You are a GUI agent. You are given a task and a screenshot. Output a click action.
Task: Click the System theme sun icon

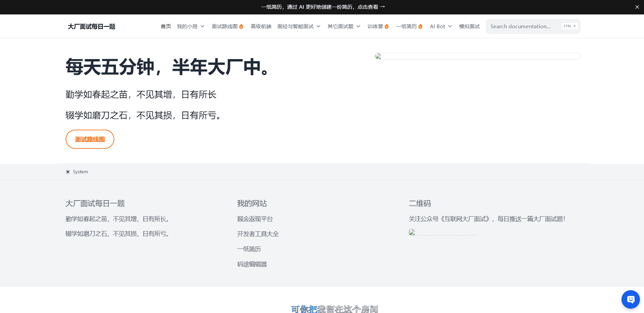[x=68, y=172]
